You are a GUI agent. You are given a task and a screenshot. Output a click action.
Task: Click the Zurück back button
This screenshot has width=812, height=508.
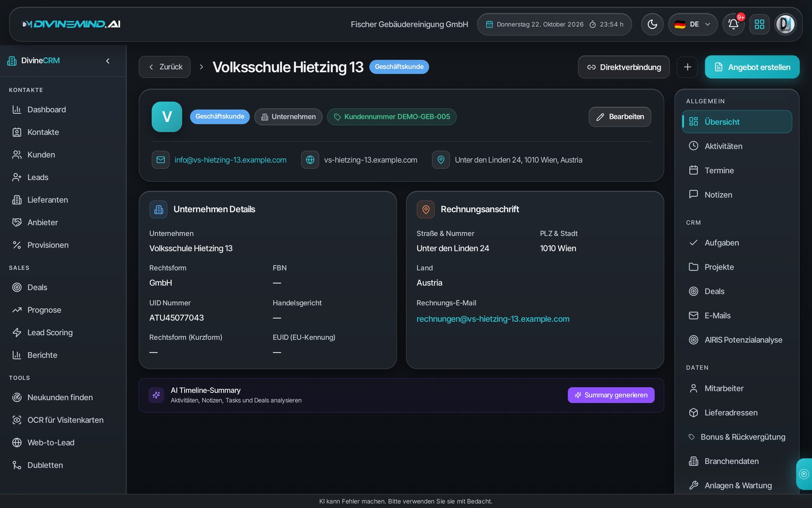(165, 67)
